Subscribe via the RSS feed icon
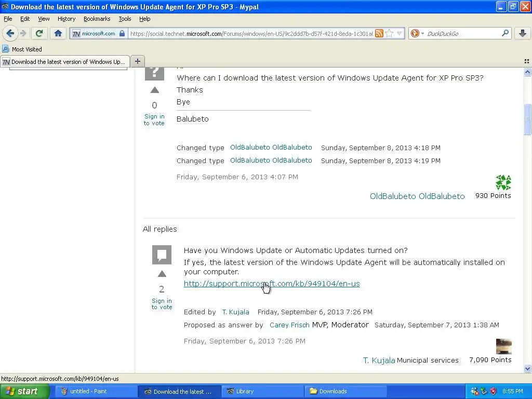 [379, 33]
